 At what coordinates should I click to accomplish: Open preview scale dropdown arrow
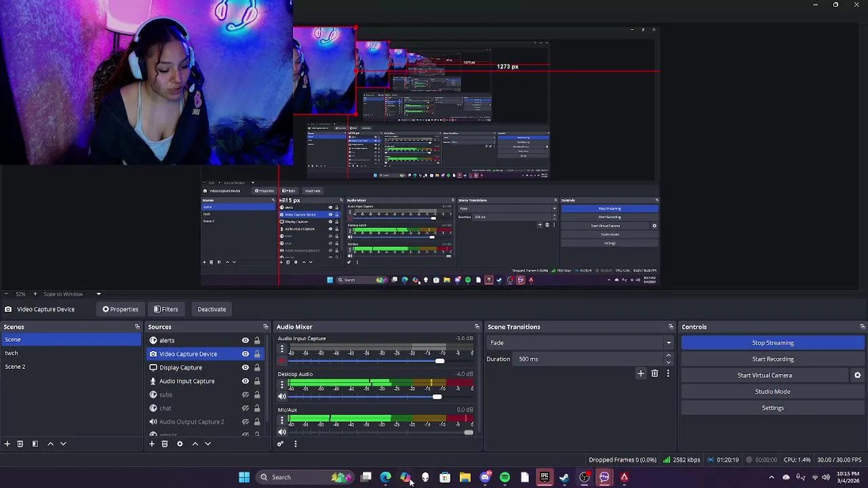coord(98,294)
